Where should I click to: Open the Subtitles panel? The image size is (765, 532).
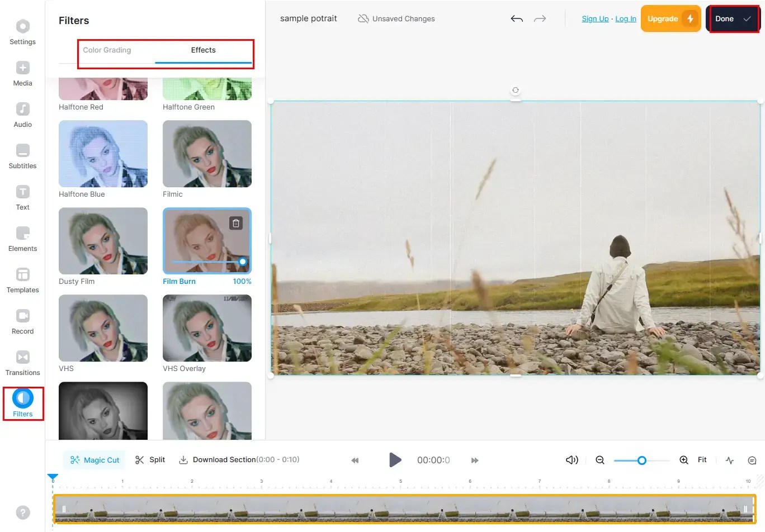(22, 156)
